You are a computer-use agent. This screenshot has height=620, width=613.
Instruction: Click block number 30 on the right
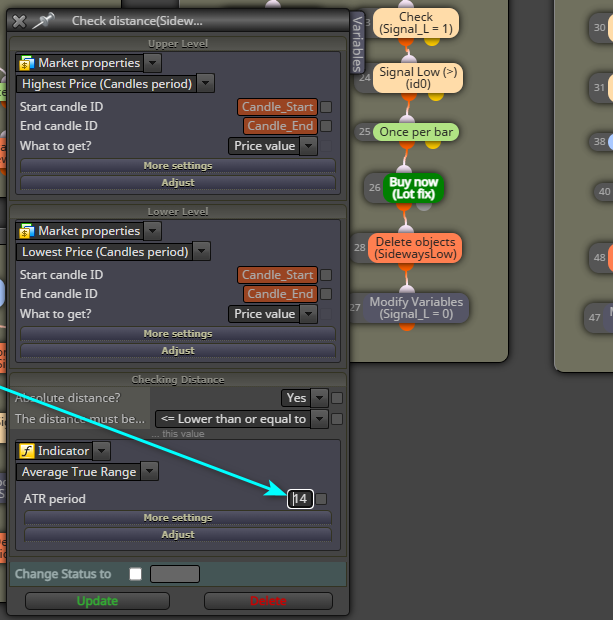point(600,28)
